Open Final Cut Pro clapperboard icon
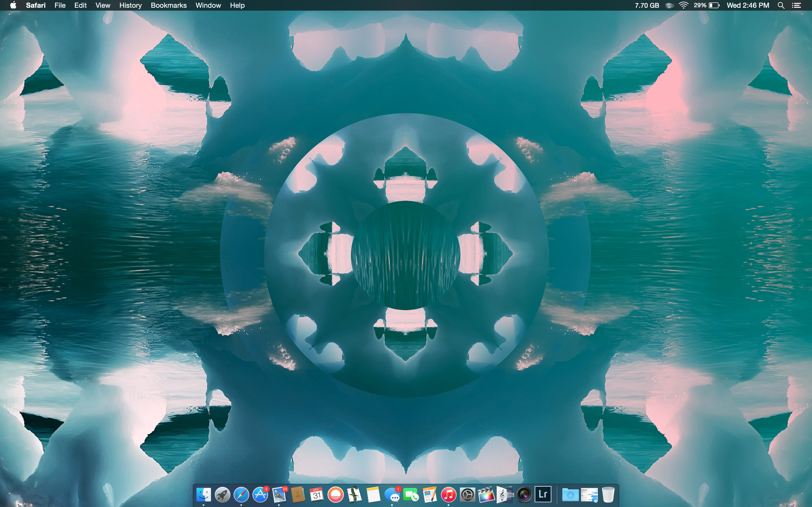The height and width of the screenshot is (507, 812). pyautogui.click(x=486, y=495)
